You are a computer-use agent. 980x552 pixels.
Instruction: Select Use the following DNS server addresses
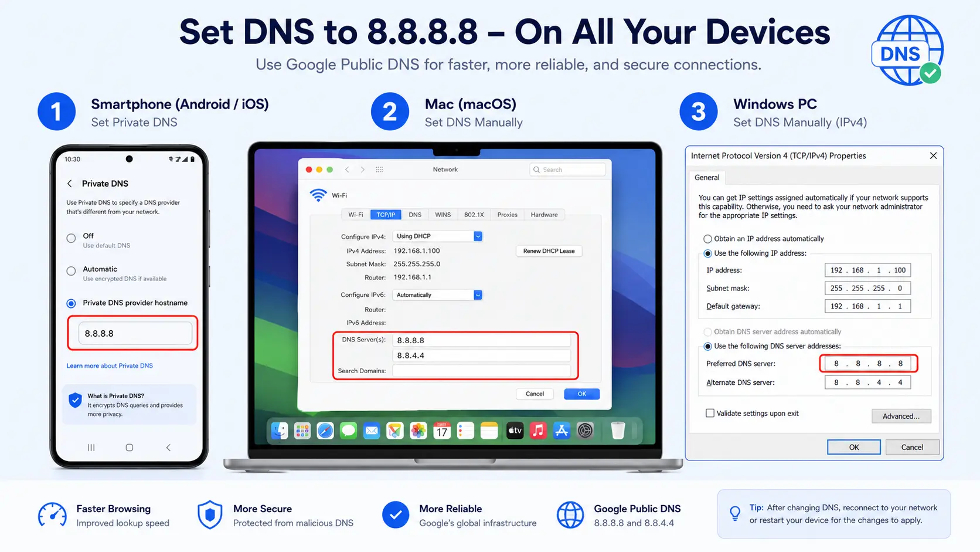coord(707,347)
